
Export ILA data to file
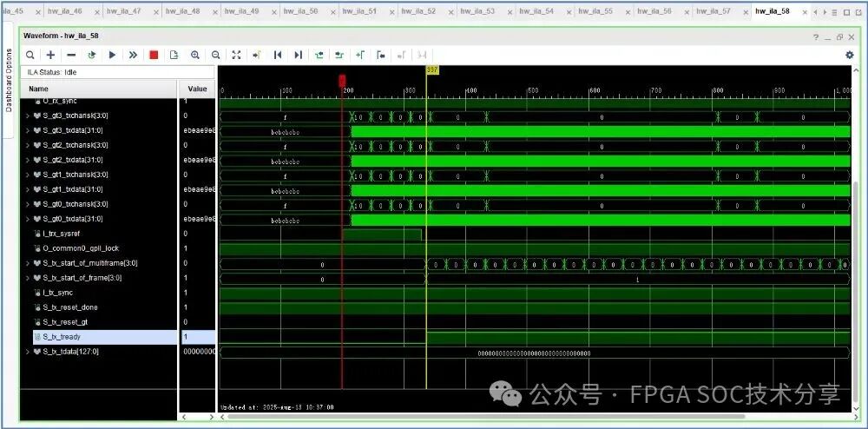pyautogui.click(x=174, y=55)
